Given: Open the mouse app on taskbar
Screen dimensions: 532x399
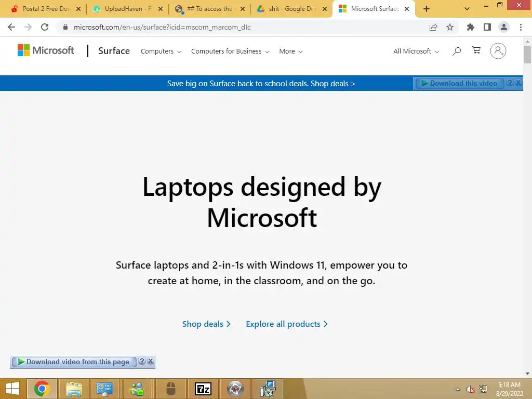Looking at the screenshot, I should coord(170,389).
